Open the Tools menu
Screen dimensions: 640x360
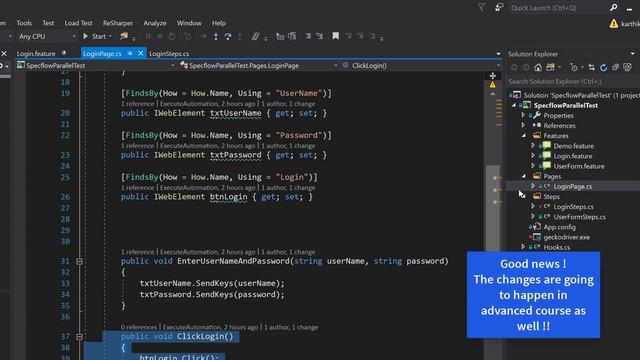tap(24, 23)
